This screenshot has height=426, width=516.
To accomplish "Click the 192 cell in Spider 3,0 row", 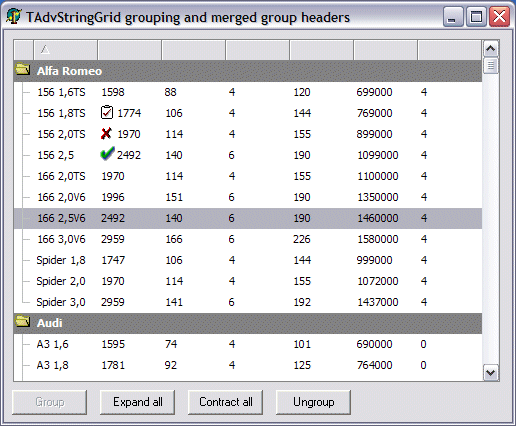I will [x=302, y=302].
